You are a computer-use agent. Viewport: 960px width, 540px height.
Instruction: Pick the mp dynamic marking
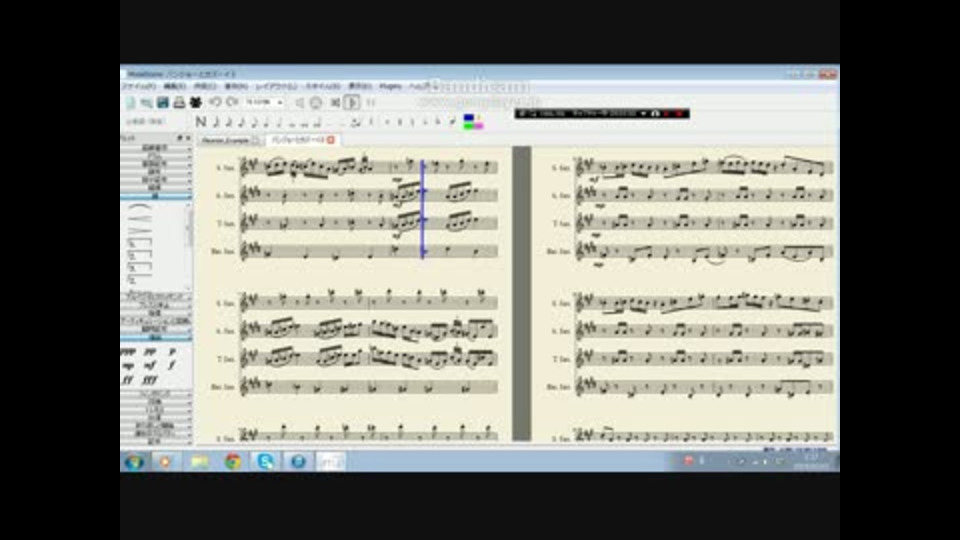[x=129, y=366]
